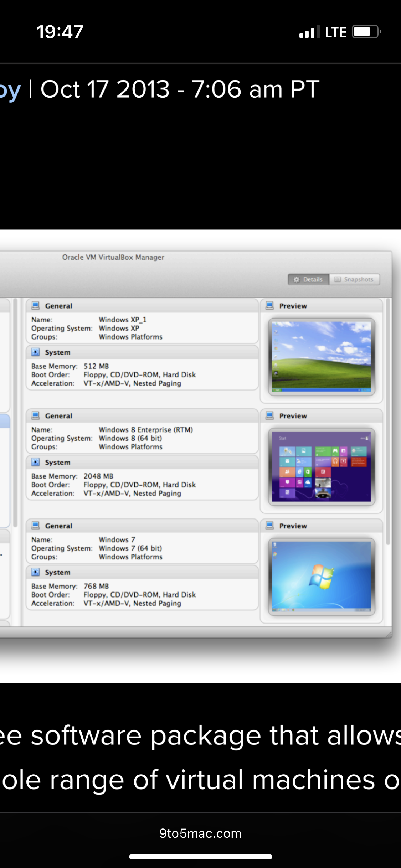Click Preview header above Windows XP thumbnail
Viewport: 401px width, 868px height.
(x=322, y=306)
